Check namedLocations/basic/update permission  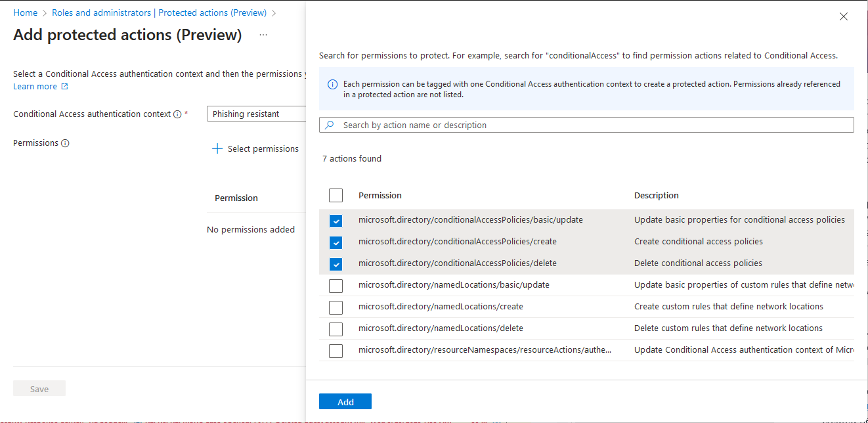(x=336, y=286)
